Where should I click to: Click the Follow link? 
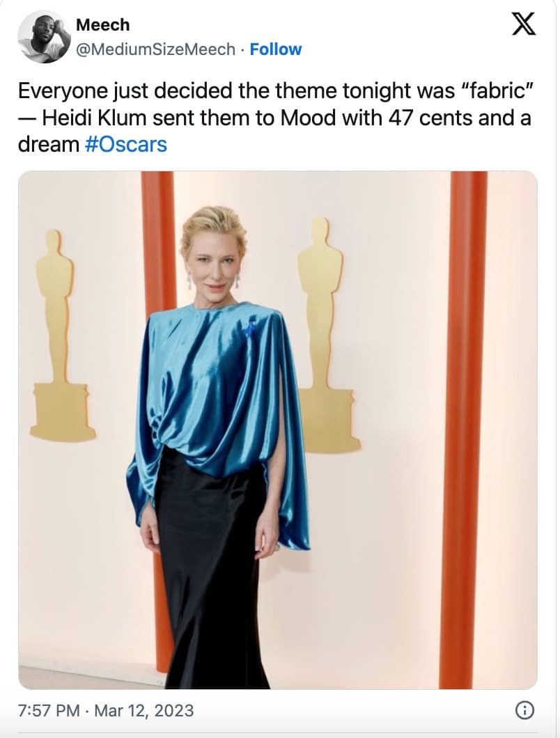[x=276, y=49]
